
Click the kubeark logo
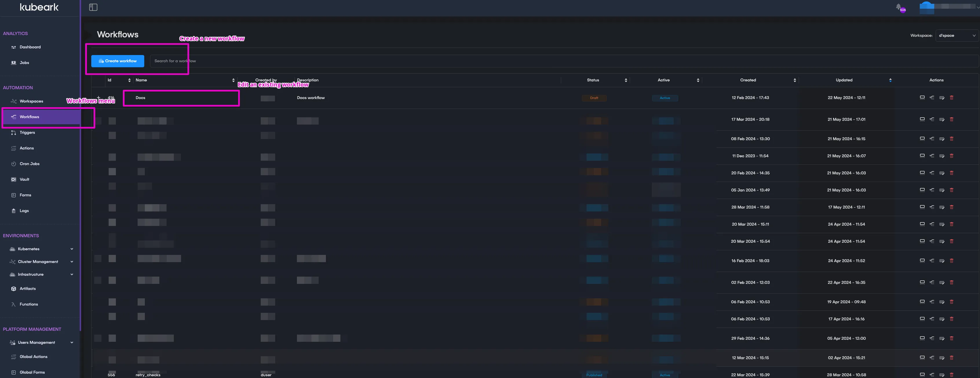39,7
